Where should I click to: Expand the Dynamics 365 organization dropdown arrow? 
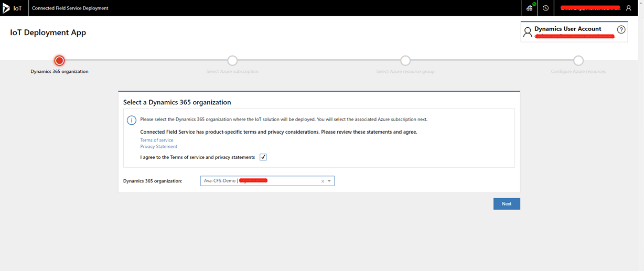329,181
